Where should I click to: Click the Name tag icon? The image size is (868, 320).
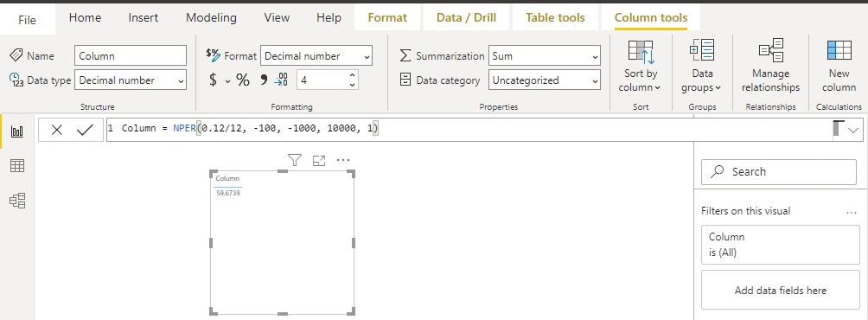tap(16, 55)
